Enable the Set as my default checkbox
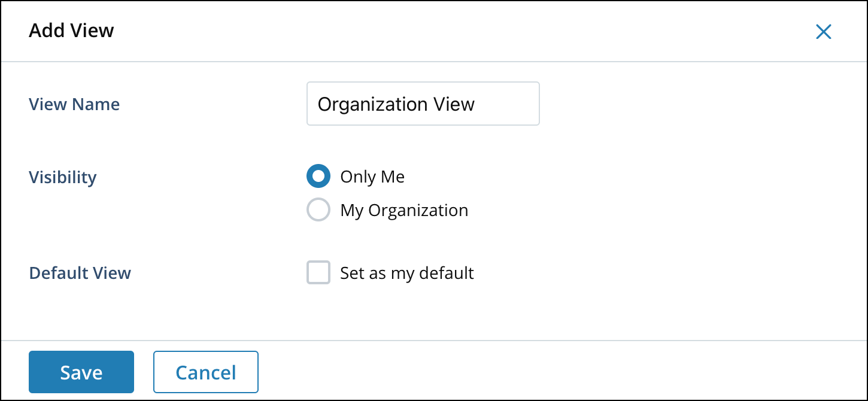Viewport: 868px width, 401px height. [318, 272]
